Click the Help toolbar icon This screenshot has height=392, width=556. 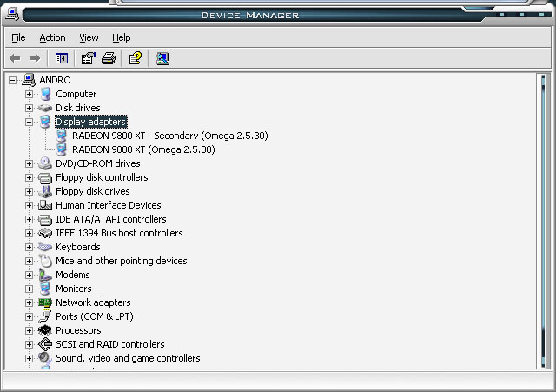[135, 58]
